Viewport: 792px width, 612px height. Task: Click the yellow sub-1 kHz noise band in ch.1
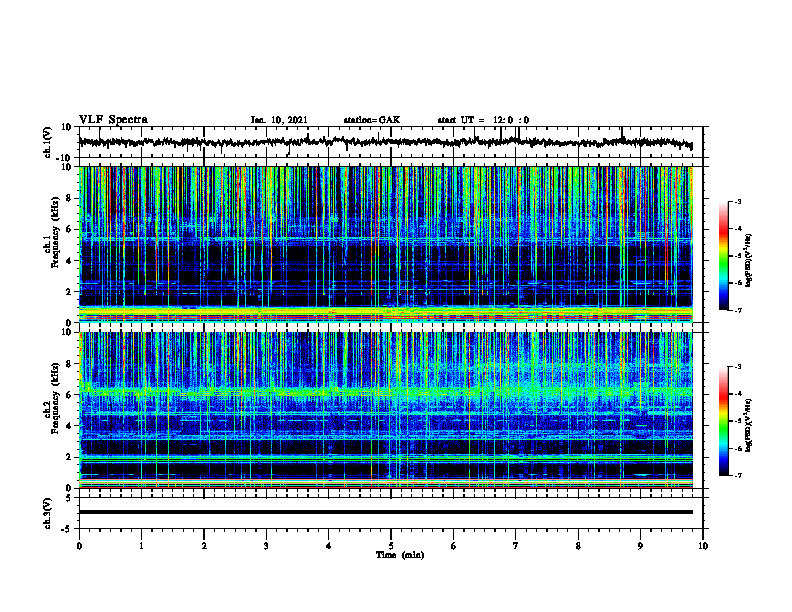pos(386,313)
